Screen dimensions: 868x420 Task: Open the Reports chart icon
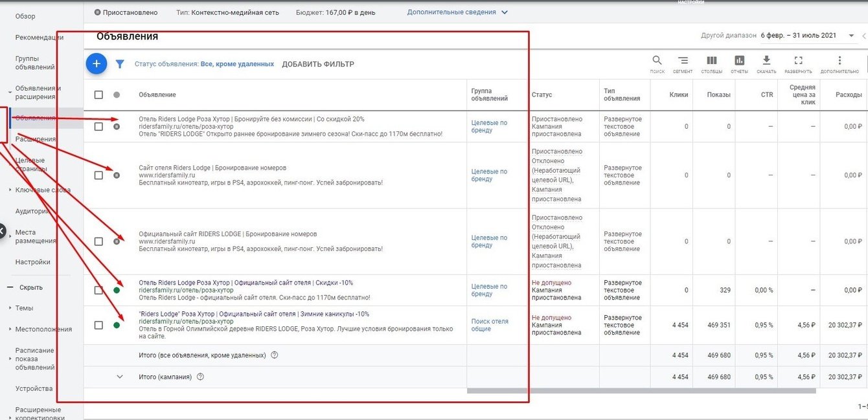(739, 60)
